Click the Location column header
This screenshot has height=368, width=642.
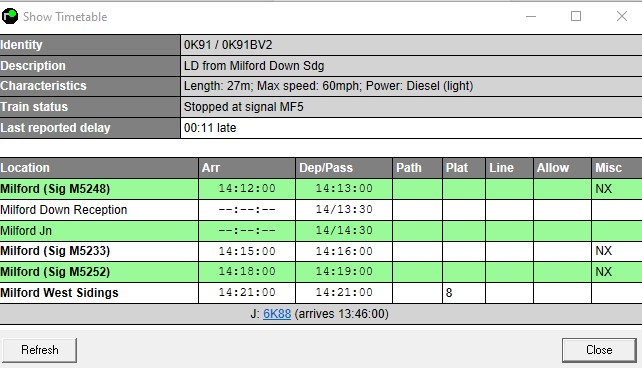point(99,168)
